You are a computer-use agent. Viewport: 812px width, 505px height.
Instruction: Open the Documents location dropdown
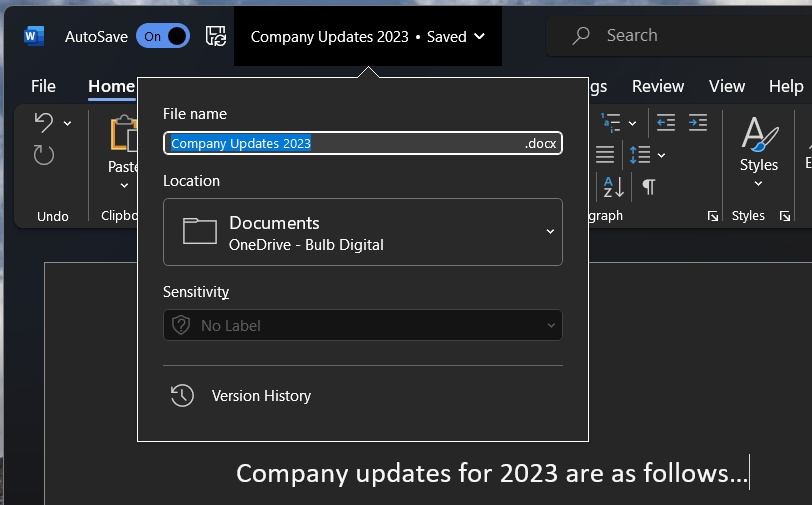(x=362, y=232)
